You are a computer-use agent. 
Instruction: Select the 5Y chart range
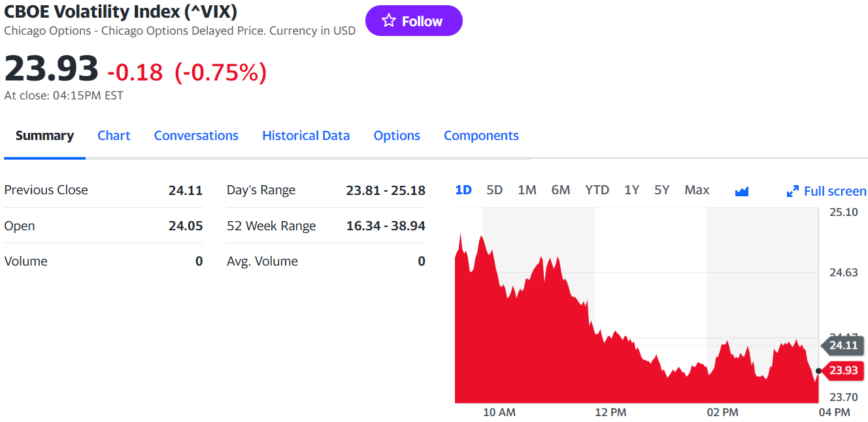tap(662, 190)
